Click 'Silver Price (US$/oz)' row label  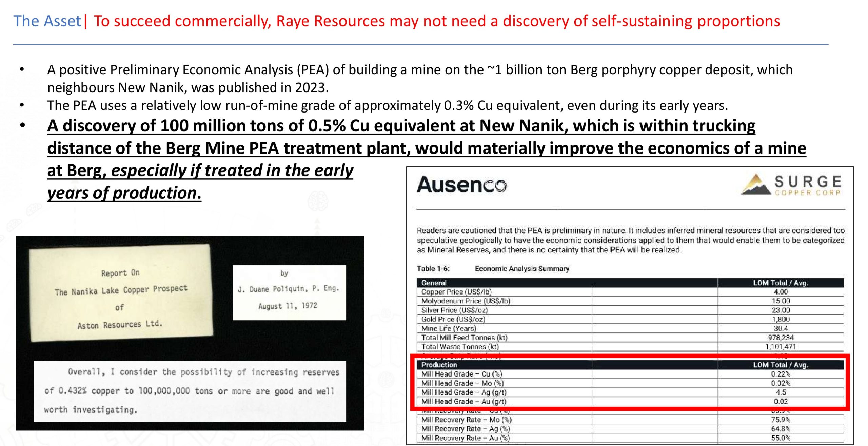[x=454, y=310]
